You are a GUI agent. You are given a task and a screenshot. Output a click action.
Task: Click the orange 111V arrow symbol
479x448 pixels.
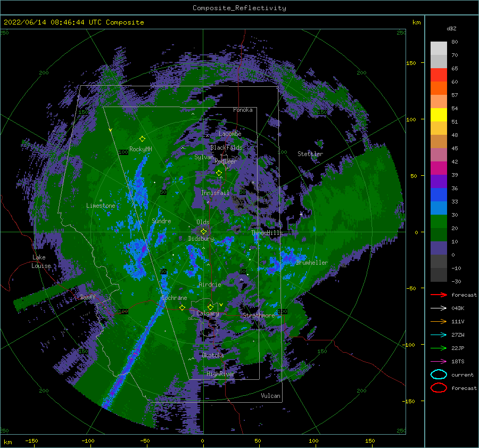(439, 321)
